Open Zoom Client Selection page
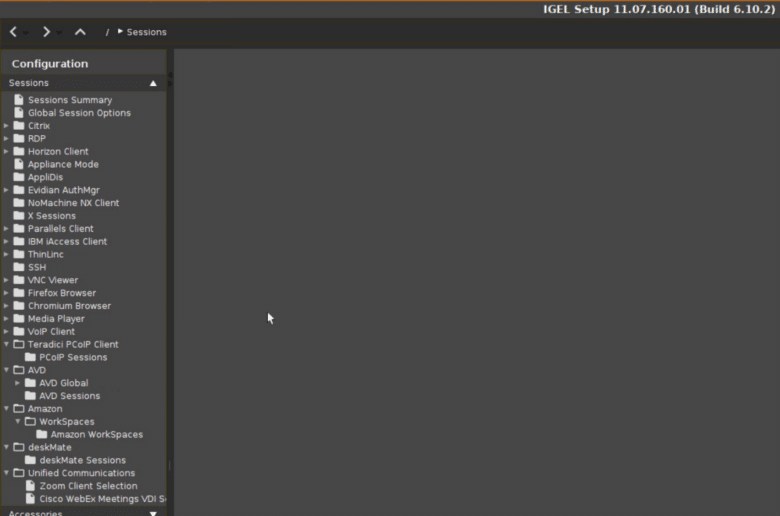Screen dimensions: 780x516 click(89, 486)
